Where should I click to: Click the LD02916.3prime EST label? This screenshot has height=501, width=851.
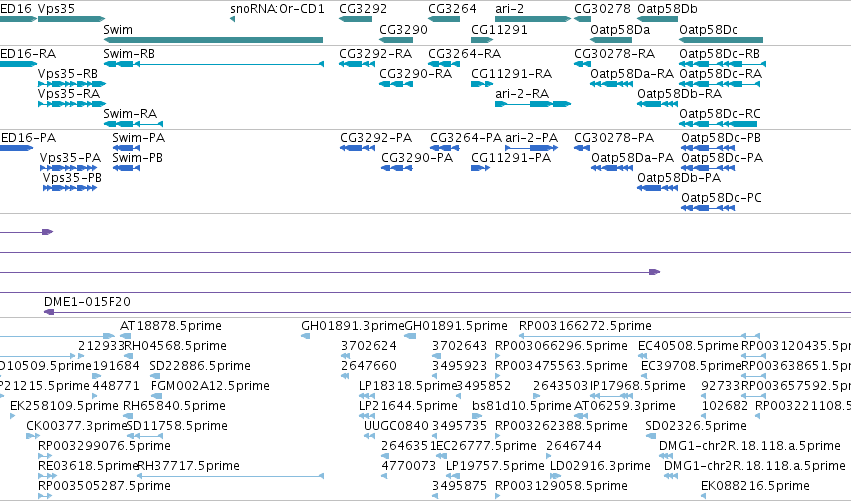600,466
